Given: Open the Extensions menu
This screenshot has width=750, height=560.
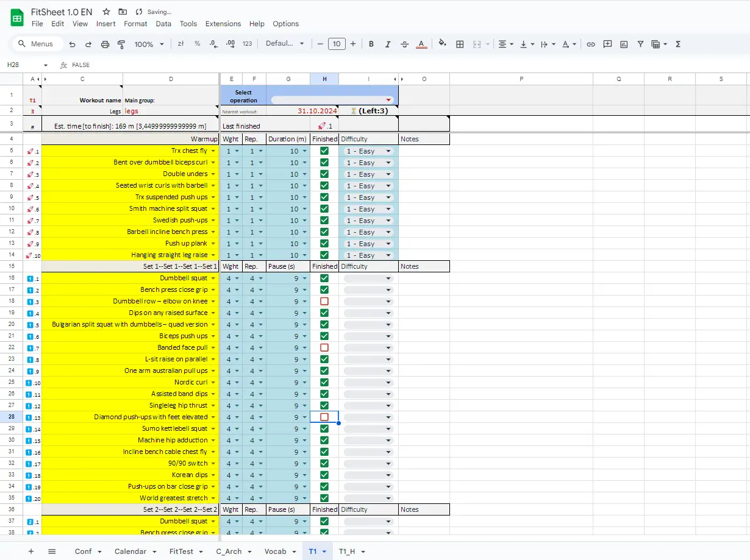Looking at the screenshot, I should click(x=223, y=24).
